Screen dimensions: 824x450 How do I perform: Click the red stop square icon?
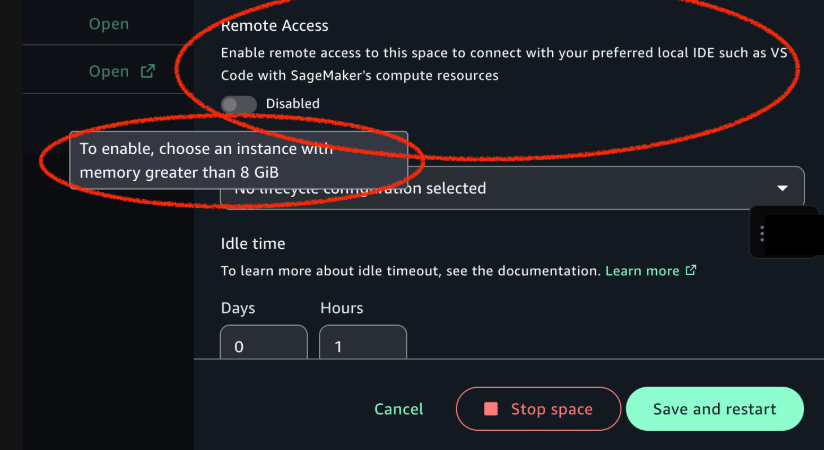coord(490,409)
